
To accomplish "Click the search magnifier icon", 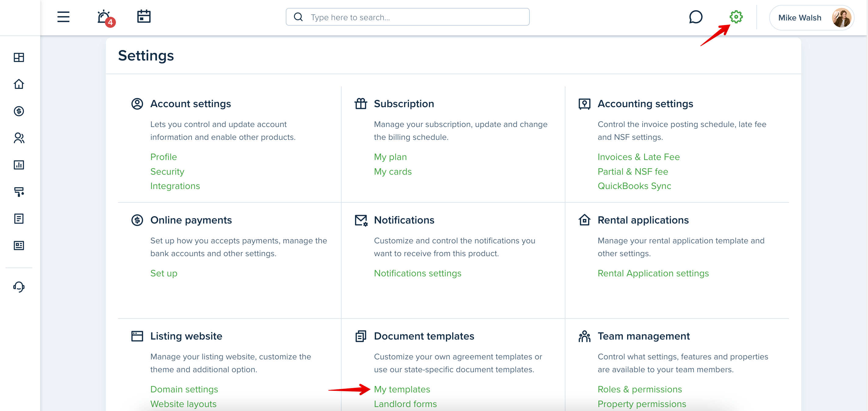I will (x=298, y=17).
